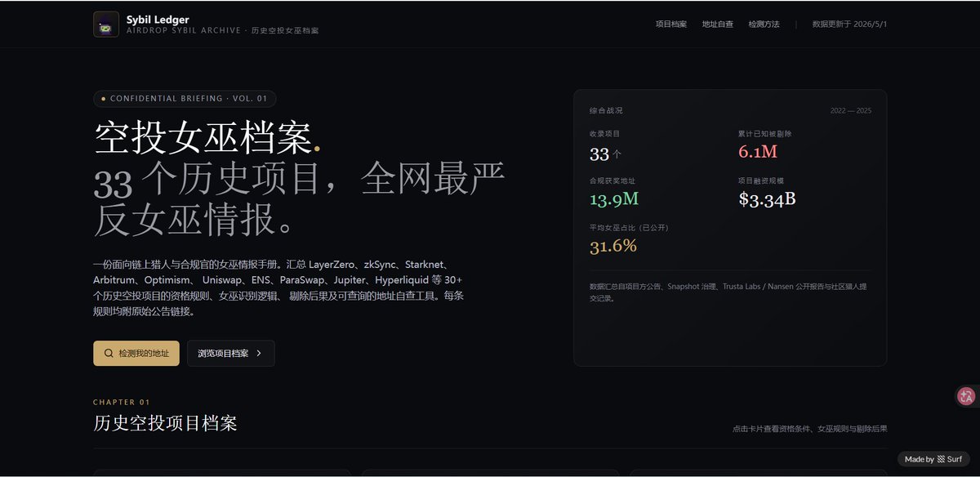Click the Surf logo in Made by badge

[x=941, y=459]
